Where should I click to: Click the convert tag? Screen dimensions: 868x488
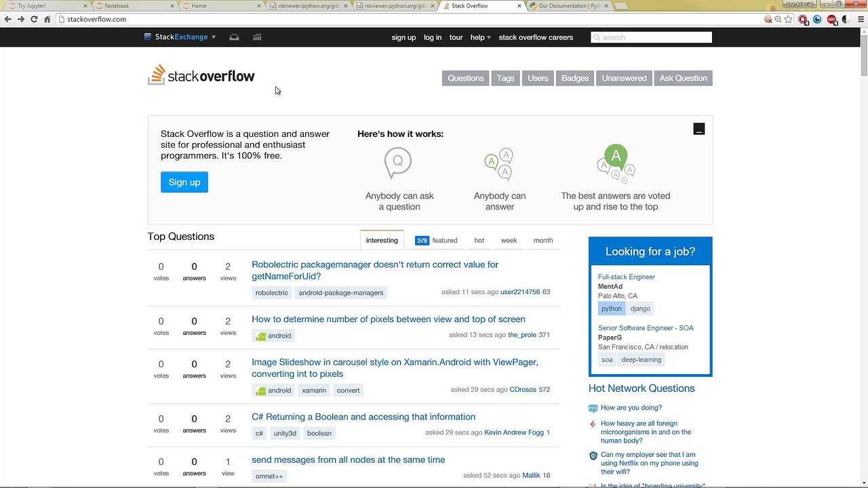point(349,390)
